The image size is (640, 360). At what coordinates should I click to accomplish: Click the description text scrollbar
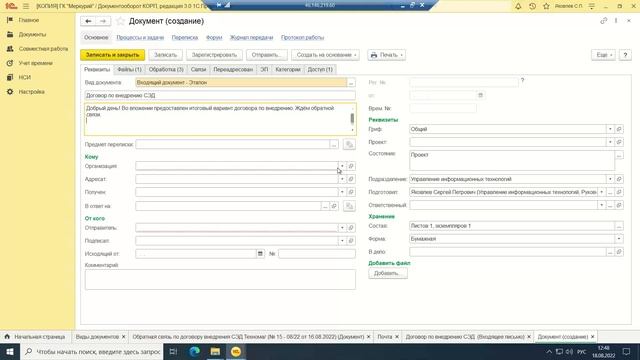click(x=352, y=119)
